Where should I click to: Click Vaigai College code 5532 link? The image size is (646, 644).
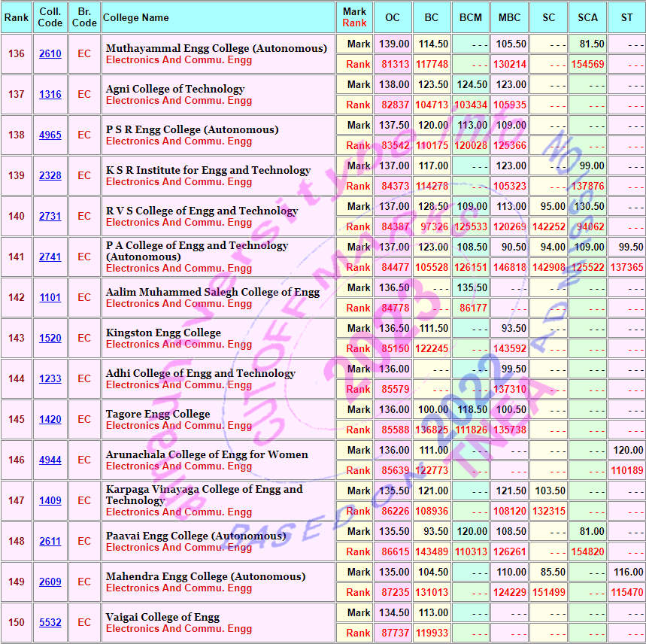(x=50, y=623)
